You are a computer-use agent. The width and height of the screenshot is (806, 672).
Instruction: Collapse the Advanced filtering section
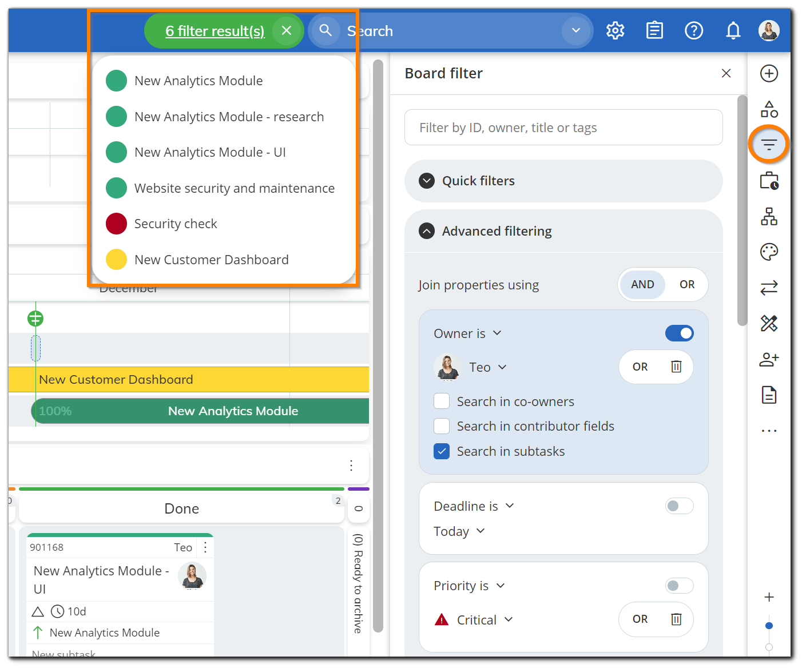[426, 231]
